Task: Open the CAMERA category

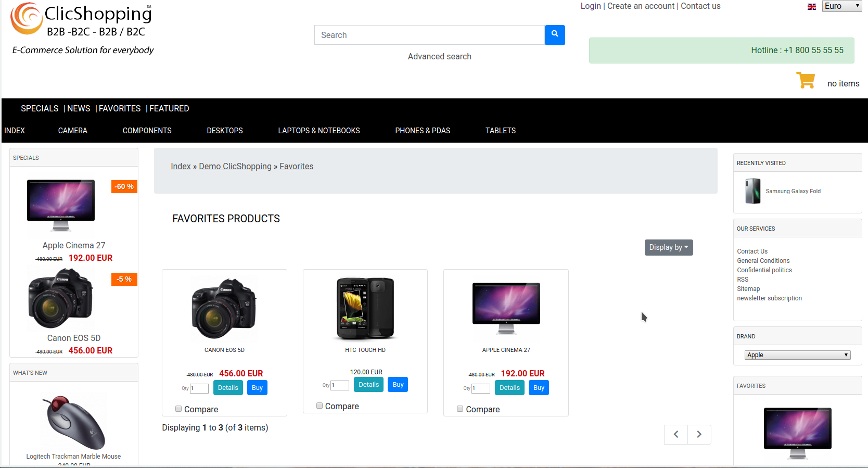Action: [73, 131]
